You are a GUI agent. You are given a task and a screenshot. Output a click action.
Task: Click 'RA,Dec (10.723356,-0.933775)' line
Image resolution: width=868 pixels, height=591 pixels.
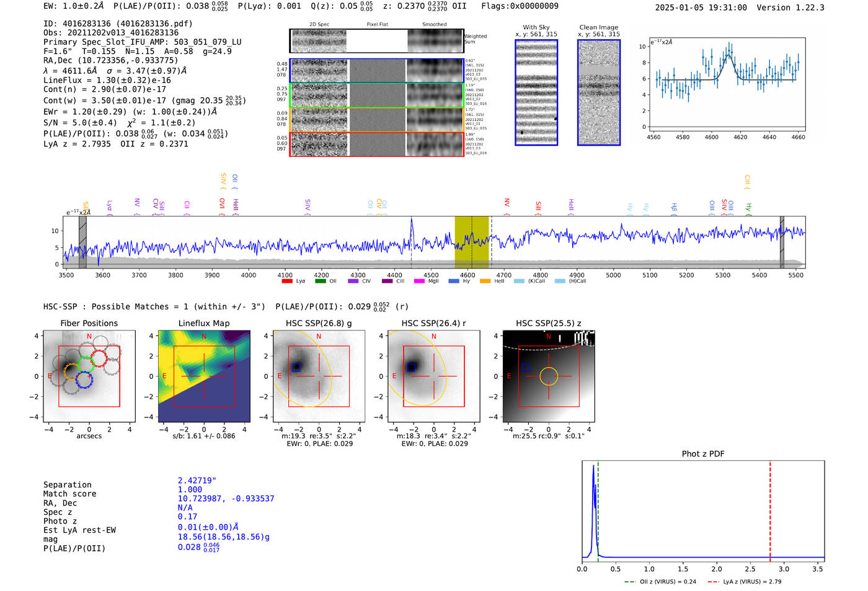pos(110,60)
